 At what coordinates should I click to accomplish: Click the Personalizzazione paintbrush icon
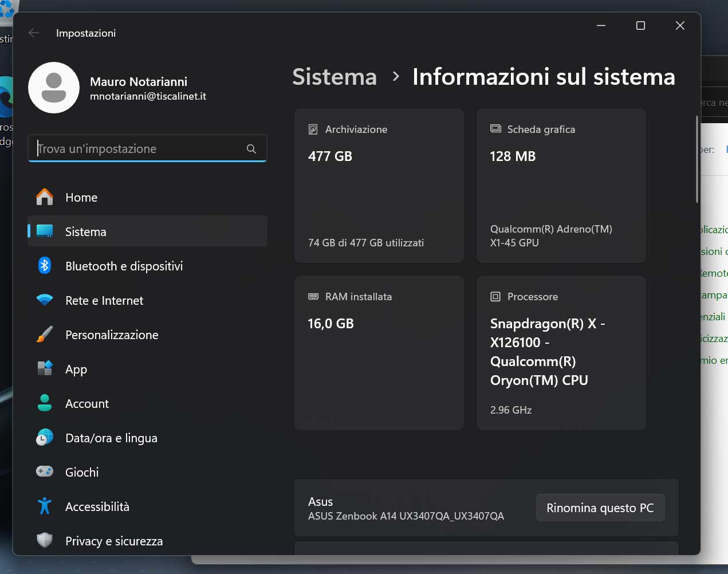pos(45,335)
